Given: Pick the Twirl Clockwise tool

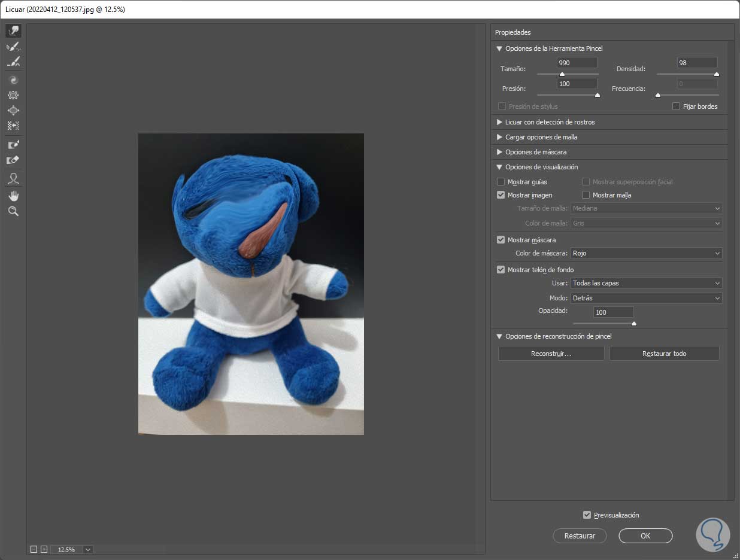Looking at the screenshot, I should [x=13, y=80].
